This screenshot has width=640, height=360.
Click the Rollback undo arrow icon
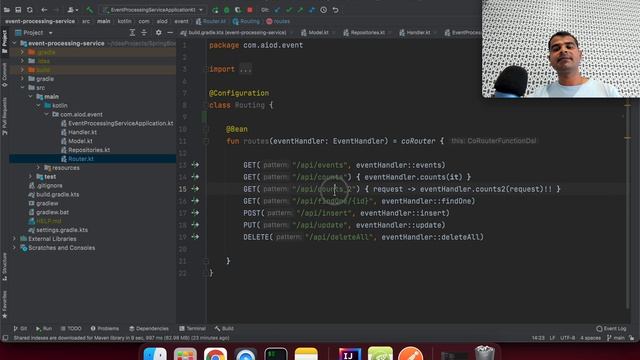coord(336,10)
